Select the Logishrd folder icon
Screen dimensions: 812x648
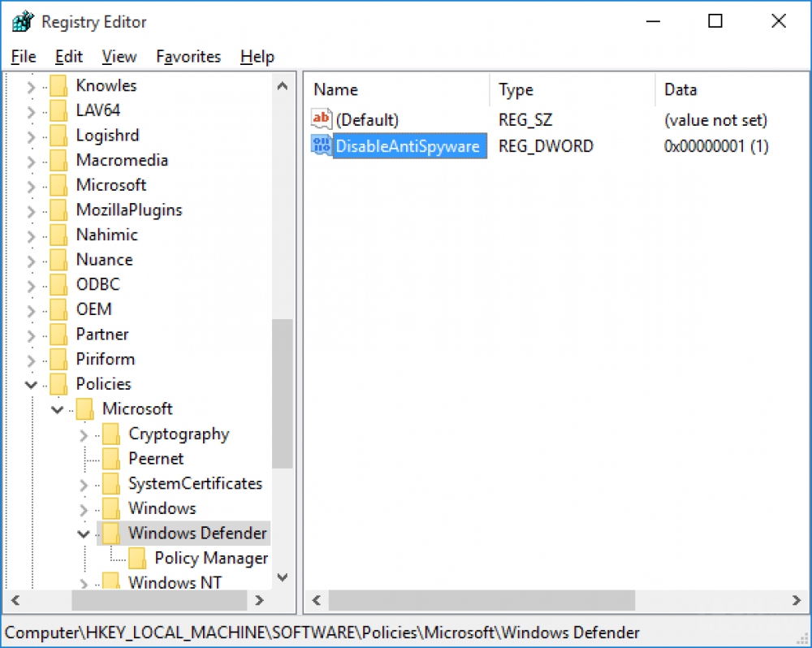(58, 135)
